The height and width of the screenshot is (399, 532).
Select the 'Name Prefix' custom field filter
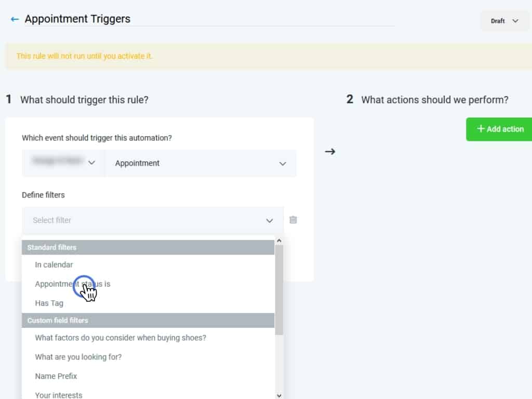[x=56, y=376]
